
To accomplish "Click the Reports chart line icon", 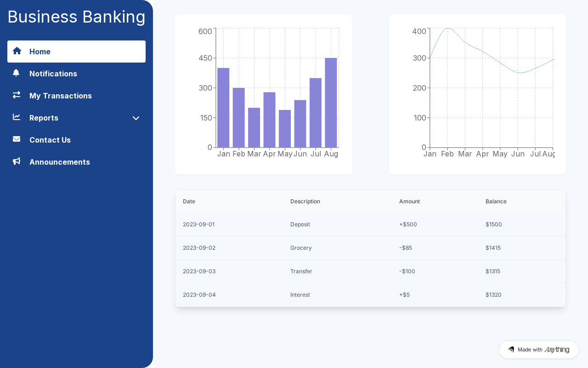I will pos(17,117).
